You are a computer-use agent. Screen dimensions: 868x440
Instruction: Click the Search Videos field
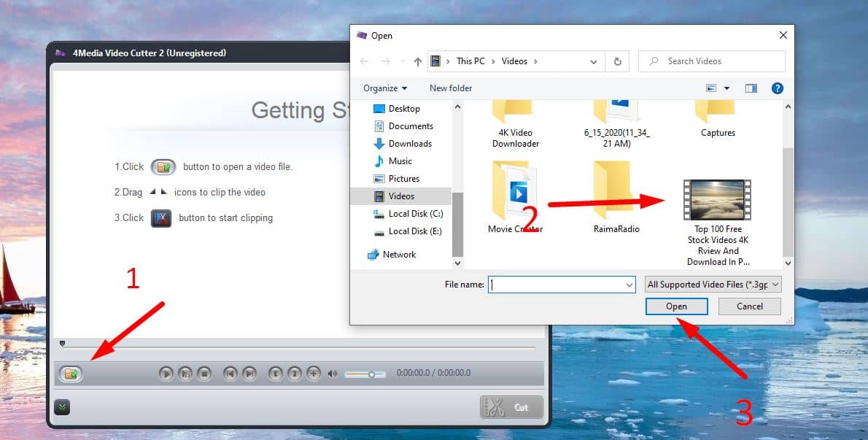(x=712, y=61)
